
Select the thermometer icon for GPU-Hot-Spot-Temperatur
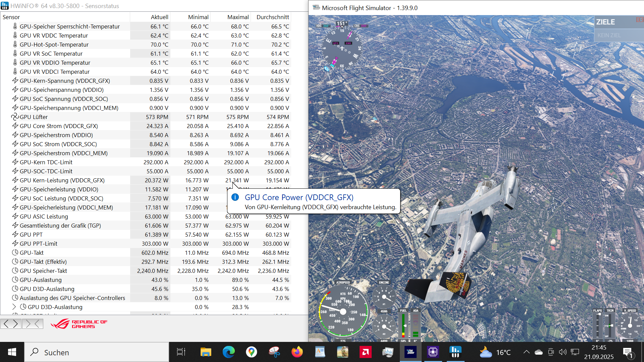(15, 44)
